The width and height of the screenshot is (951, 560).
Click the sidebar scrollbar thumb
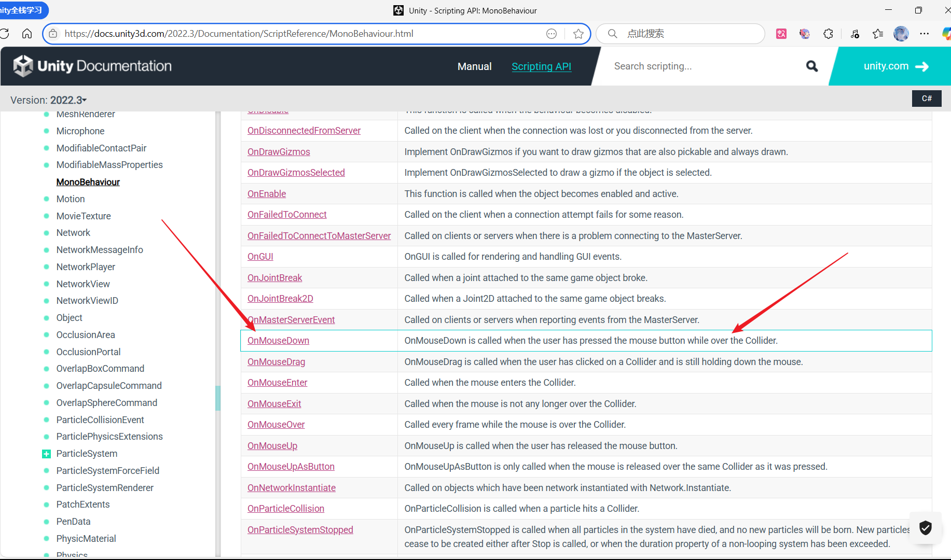[x=218, y=398]
